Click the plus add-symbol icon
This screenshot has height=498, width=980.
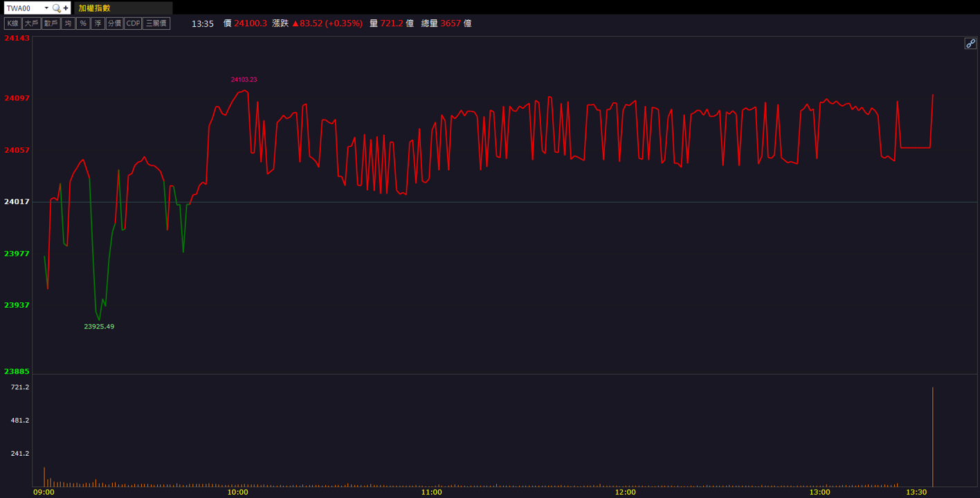pyautogui.click(x=66, y=8)
